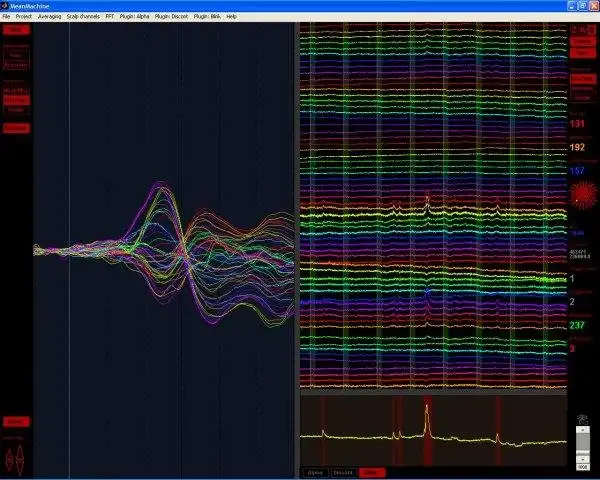Open the Averaging menu

[x=49, y=16]
